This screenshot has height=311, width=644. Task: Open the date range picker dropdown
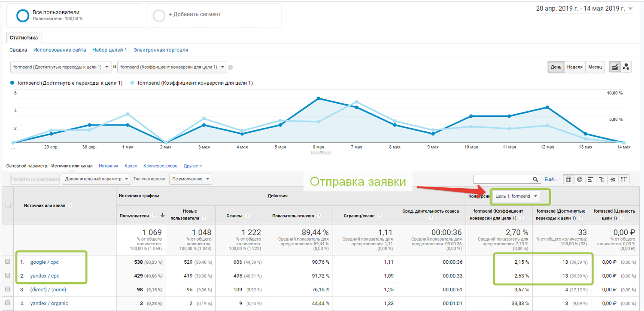(584, 9)
